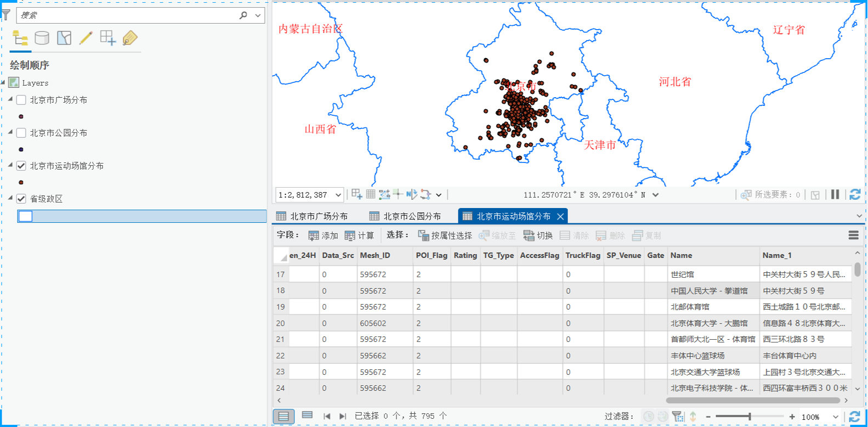This screenshot has height=427, width=868.
Task: Open the coordinate display format dropdown
Action: coord(655,195)
